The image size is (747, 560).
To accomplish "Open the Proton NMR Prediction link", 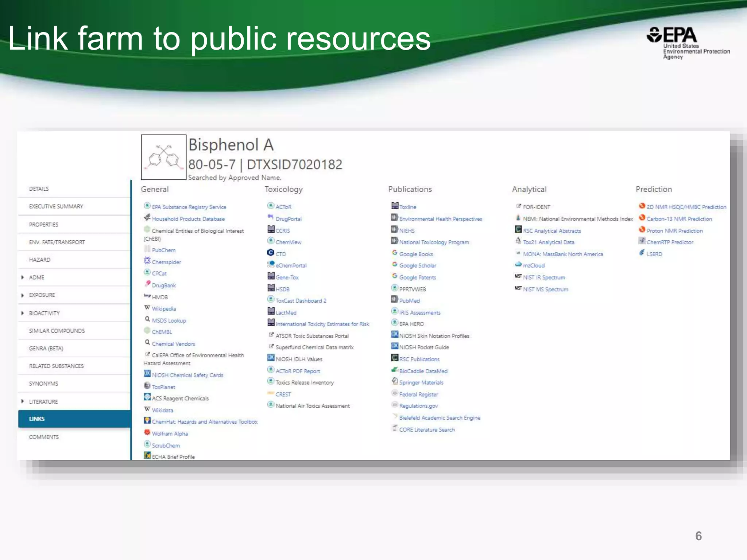I will [675, 231].
